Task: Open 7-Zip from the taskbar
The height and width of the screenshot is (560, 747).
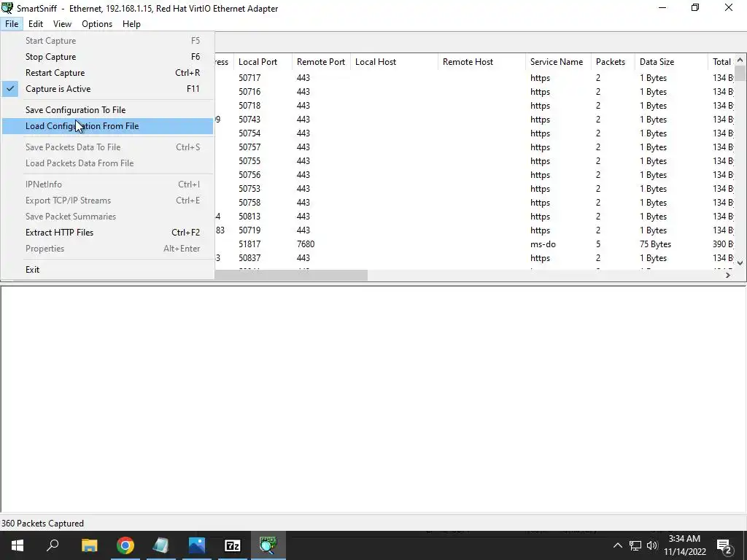Action: (x=233, y=545)
